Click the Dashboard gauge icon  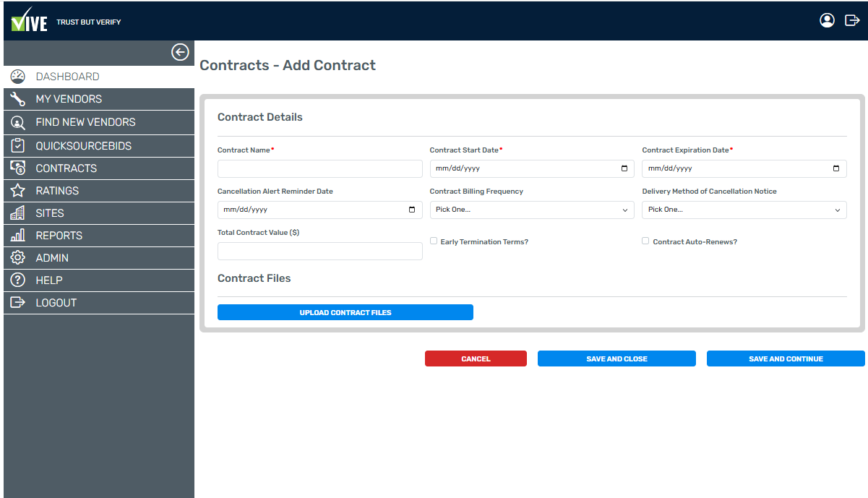[18, 77]
